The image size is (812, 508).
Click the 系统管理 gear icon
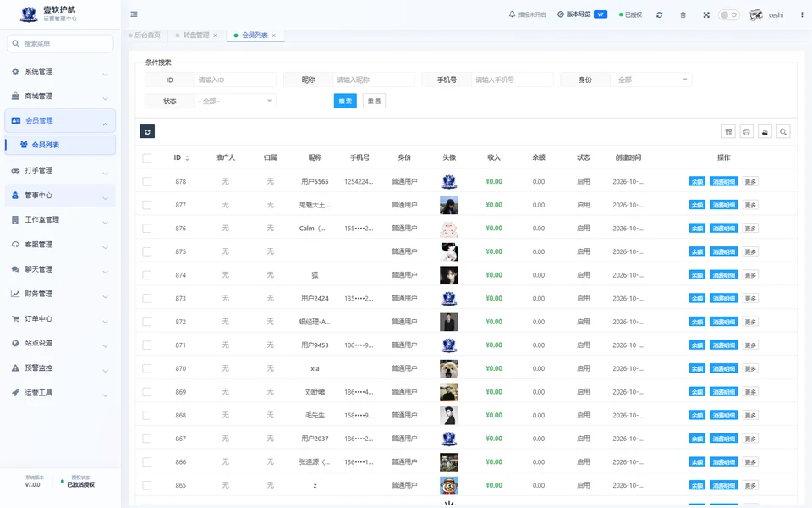coord(15,71)
